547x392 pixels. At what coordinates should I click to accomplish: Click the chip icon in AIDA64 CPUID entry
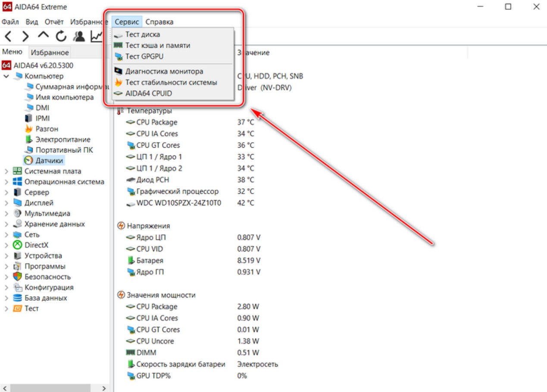(119, 93)
